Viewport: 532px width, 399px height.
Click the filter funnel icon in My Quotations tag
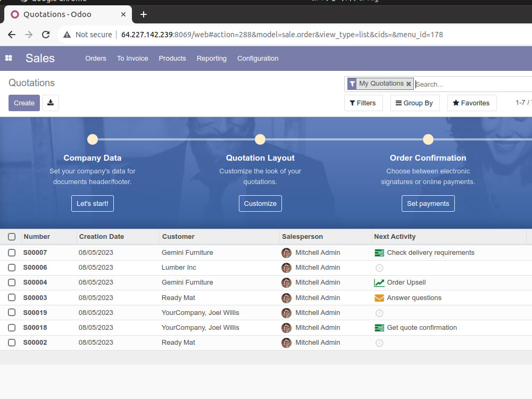click(x=352, y=84)
